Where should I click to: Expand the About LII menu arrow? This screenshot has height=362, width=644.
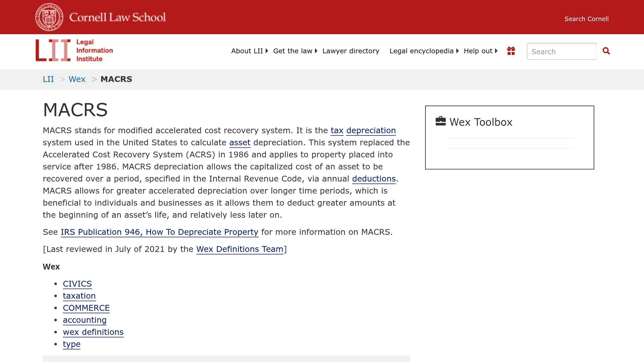pos(267,51)
